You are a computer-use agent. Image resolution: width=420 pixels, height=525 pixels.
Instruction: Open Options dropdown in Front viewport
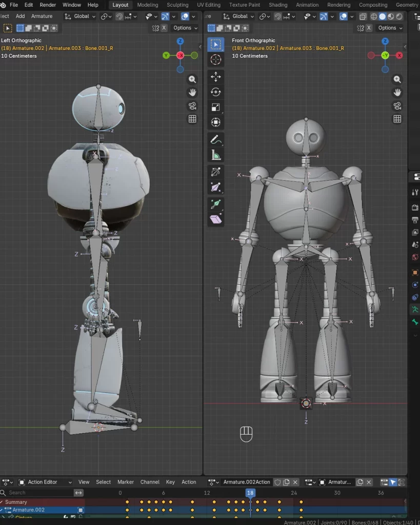click(x=390, y=28)
